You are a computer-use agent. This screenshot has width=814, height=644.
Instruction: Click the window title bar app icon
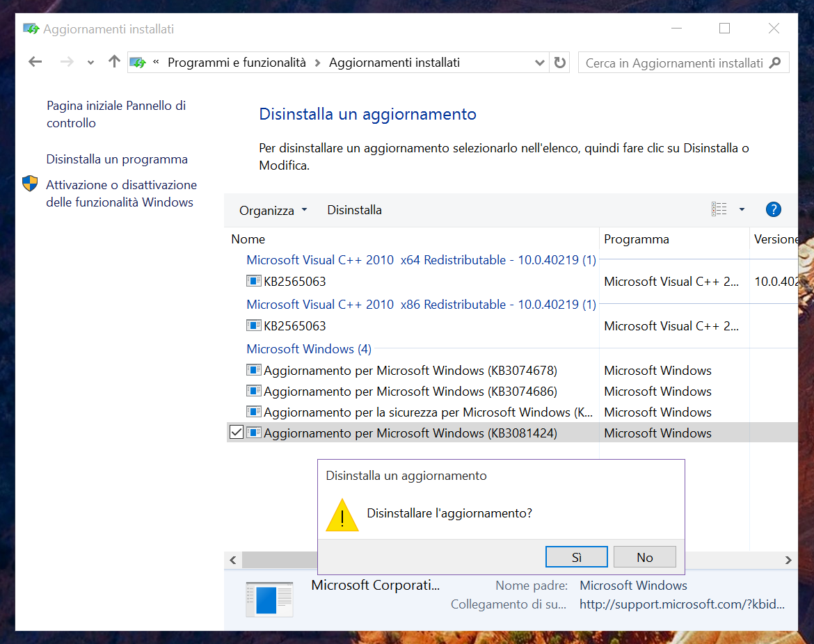(x=31, y=29)
